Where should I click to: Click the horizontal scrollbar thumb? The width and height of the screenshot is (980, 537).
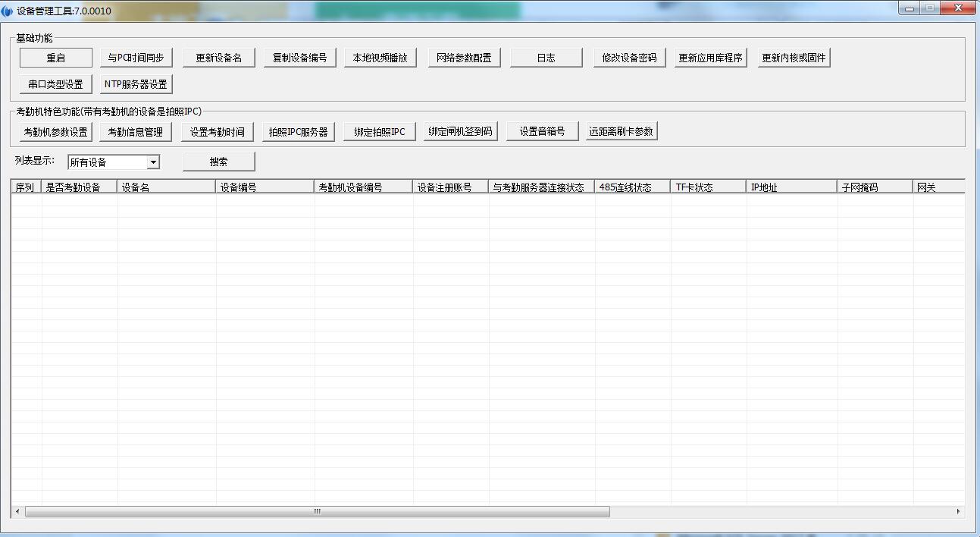[x=317, y=512]
